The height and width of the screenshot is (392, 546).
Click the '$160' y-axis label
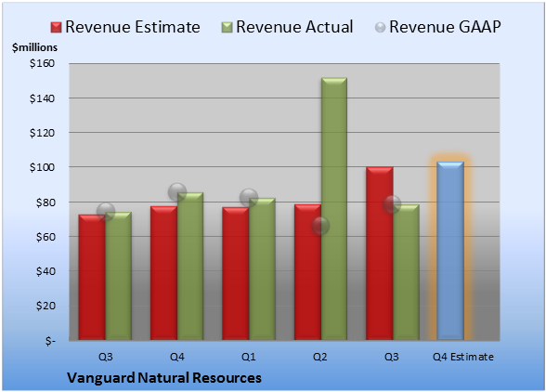point(42,63)
